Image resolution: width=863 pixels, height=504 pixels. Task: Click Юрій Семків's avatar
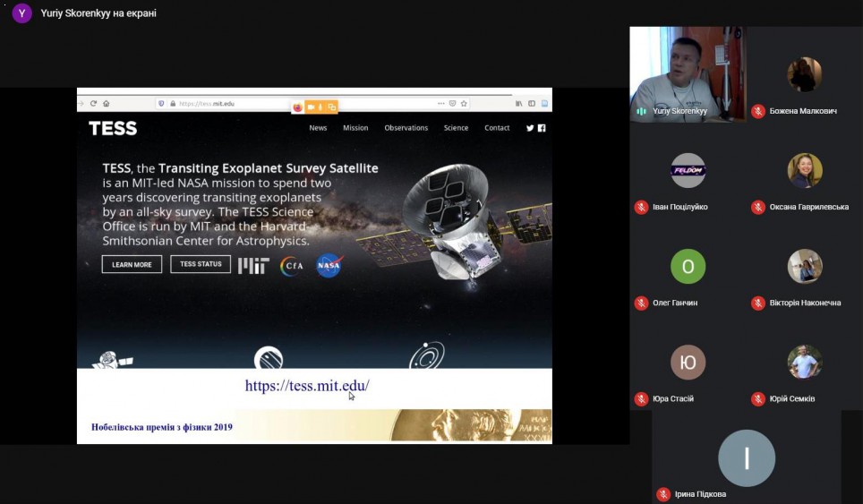point(804,362)
